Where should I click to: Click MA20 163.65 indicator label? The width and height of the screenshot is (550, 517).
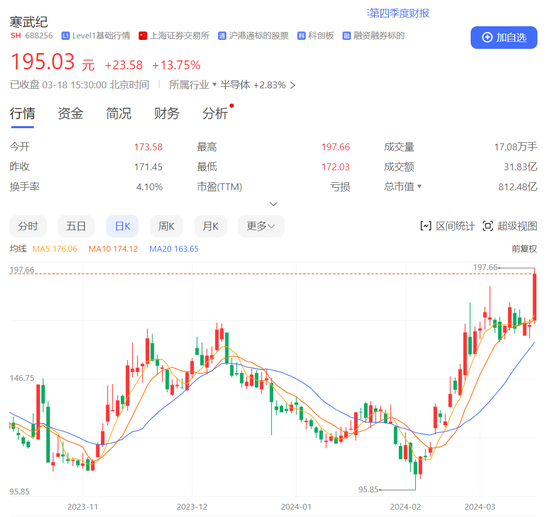tap(174, 249)
